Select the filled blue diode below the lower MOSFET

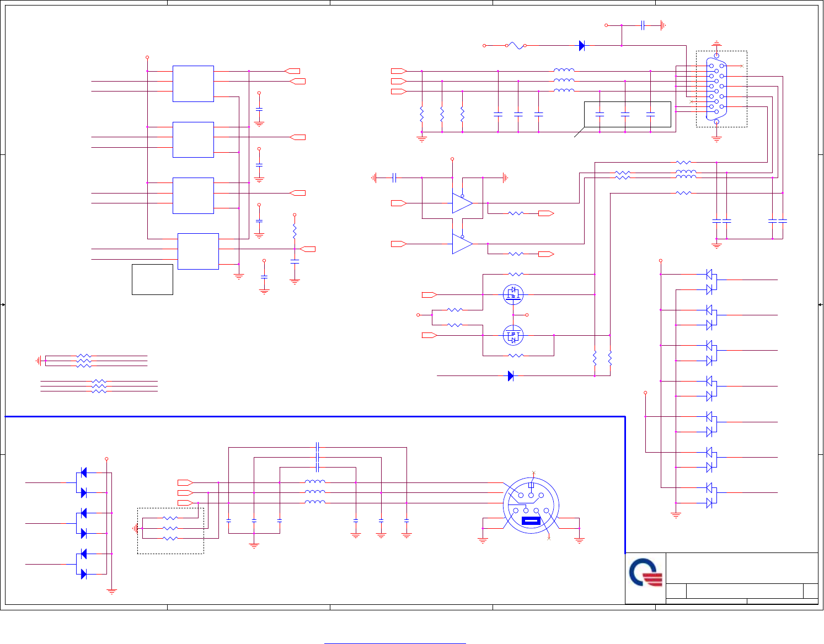(x=511, y=376)
